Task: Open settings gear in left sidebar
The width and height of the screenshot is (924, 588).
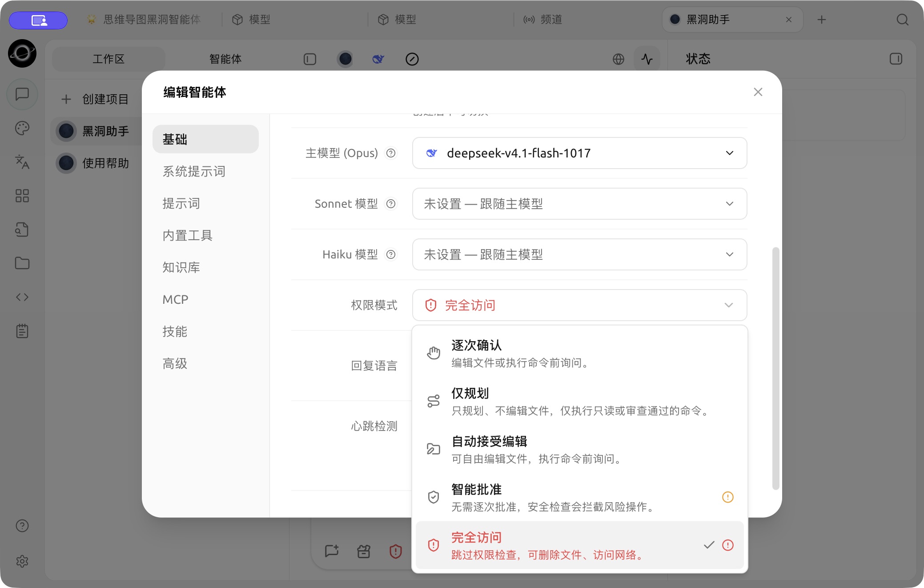Action: click(x=22, y=561)
